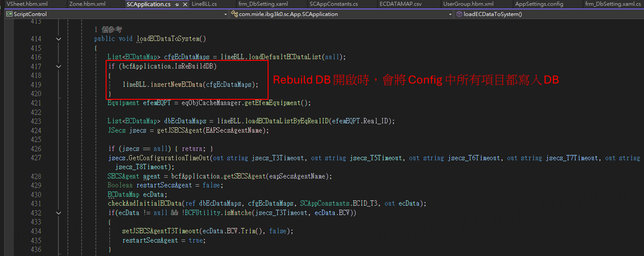Open the frm_DbSetting.xaml tab
Image resolution: width=644 pixels, height=256 pixels.
coord(263,4)
